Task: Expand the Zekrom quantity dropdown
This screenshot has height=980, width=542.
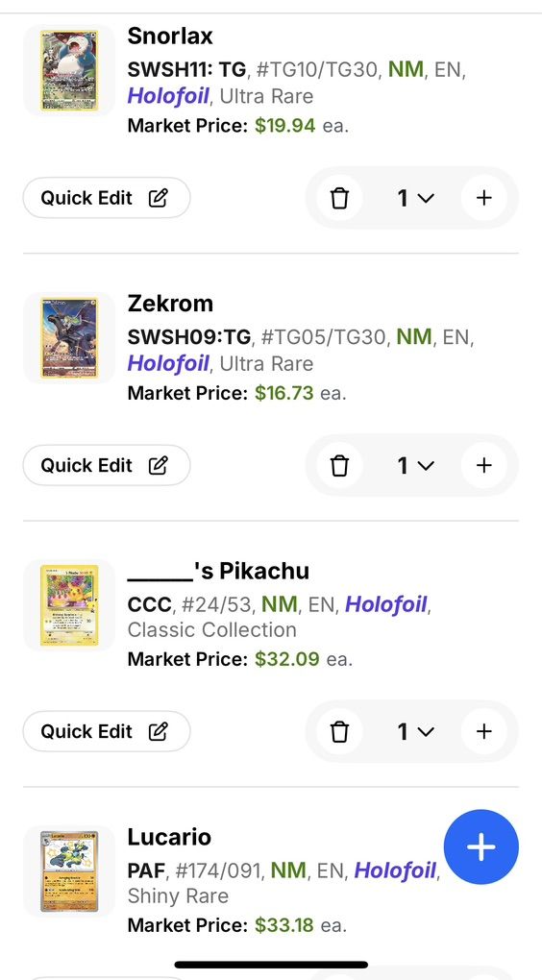Action: coord(415,466)
